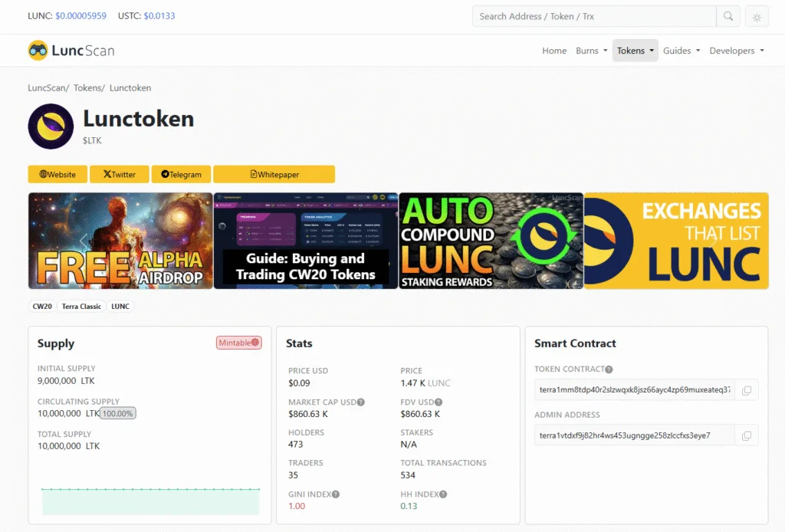Viewport: 785px width, 532px height.
Task: Click the CW20 tag
Action: point(42,307)
